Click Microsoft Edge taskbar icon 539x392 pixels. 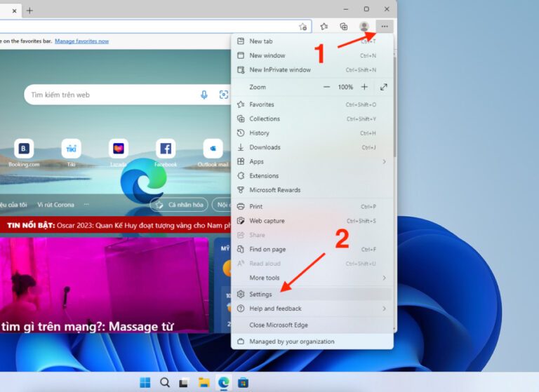click(223, 382)
